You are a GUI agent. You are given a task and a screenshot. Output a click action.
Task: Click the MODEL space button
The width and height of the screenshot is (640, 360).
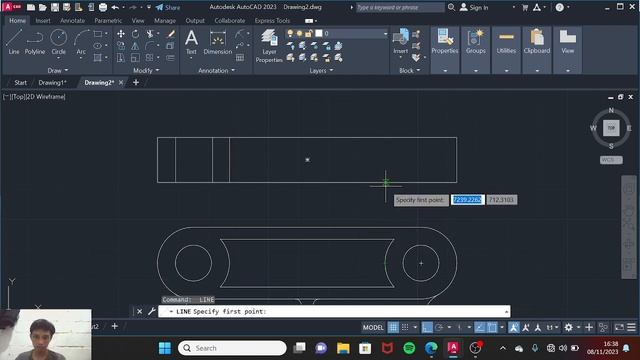click(373, 327)
